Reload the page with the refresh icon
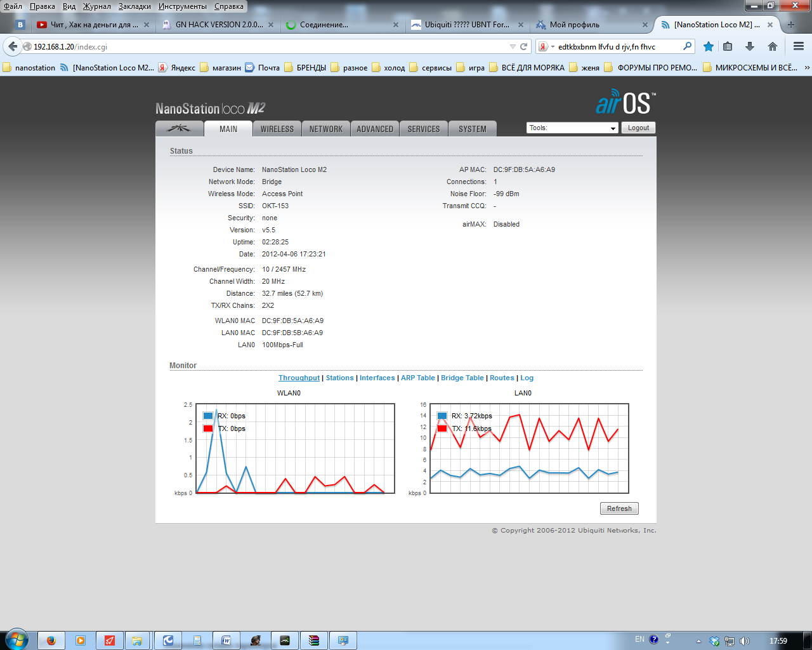812x650 pixels. [x=524, y=46]
